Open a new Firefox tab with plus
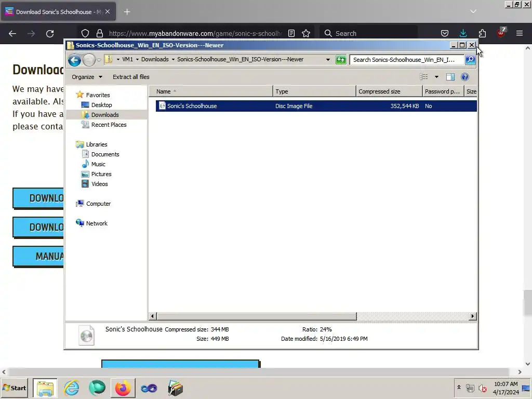Viewport: 532px width, 399px height. [x=127, y=12]
